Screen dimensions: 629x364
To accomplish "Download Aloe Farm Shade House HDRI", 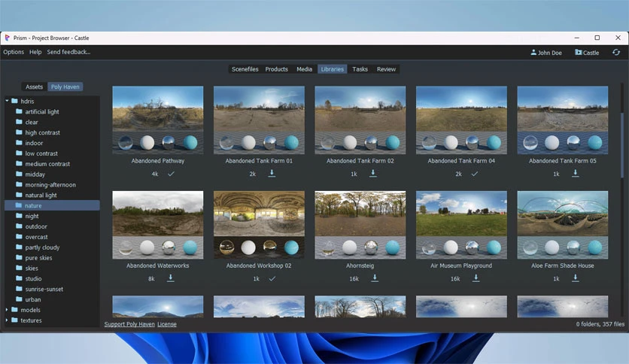I will point(576,278).
